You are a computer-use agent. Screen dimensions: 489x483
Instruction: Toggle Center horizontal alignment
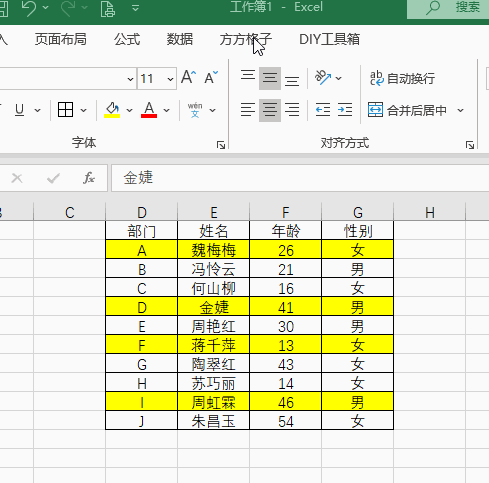pos(270,110)
